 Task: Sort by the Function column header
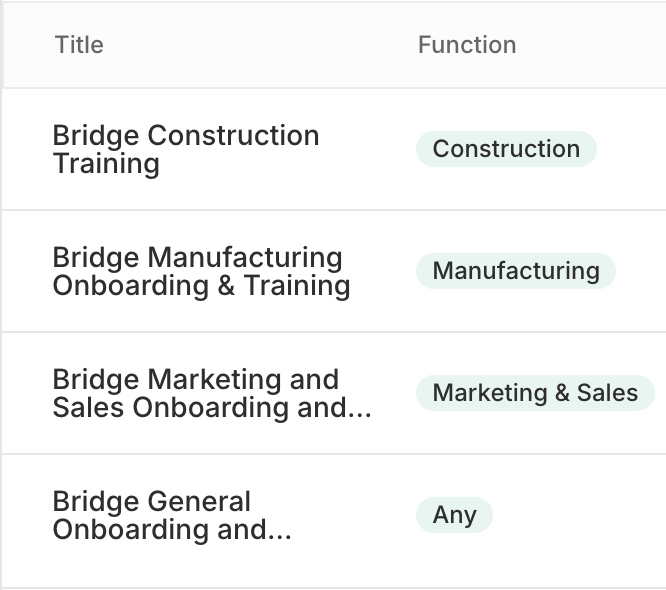coord(467,45)
